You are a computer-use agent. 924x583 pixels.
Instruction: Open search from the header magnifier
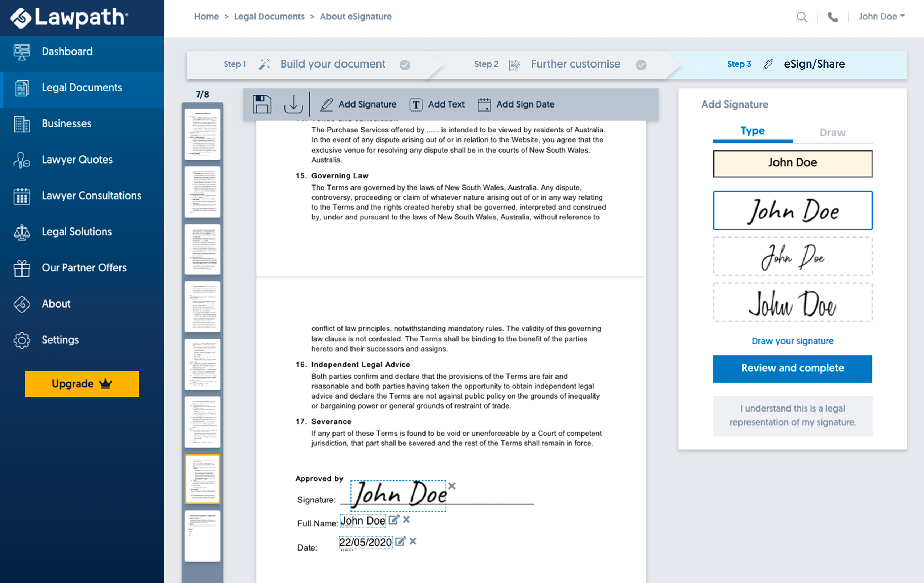(802, 17)
